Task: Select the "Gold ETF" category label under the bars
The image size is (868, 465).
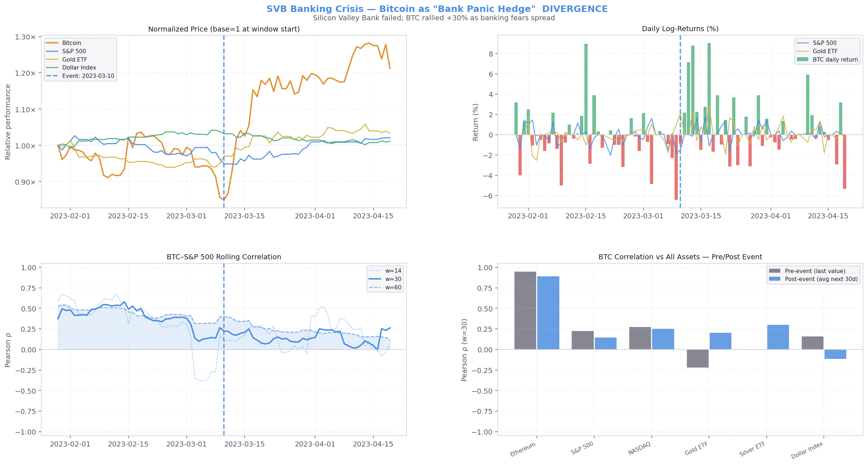Action: pyautogui.click(x=696, y=448)
